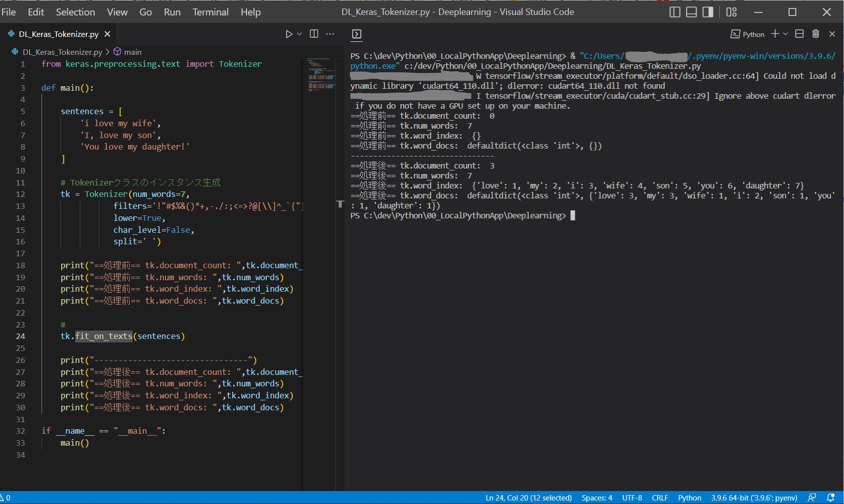This screenshot has width=844, height=504.
Task: Open the File menu
Action: pos(8,12)
